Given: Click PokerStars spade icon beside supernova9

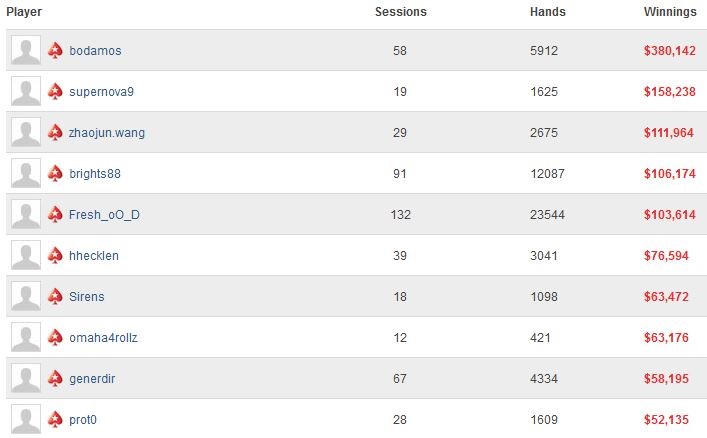Looking at the screenshot, I should [55, 92].
